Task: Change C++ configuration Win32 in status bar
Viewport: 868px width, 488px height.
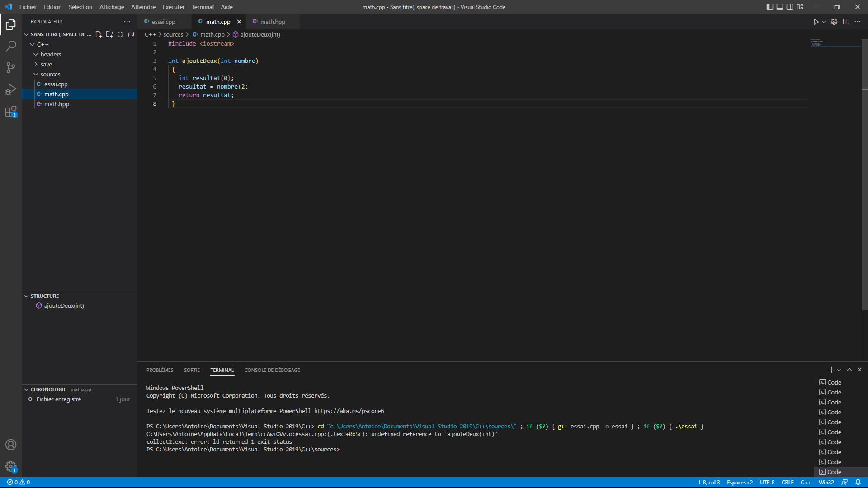Action: tap(826, 482)
